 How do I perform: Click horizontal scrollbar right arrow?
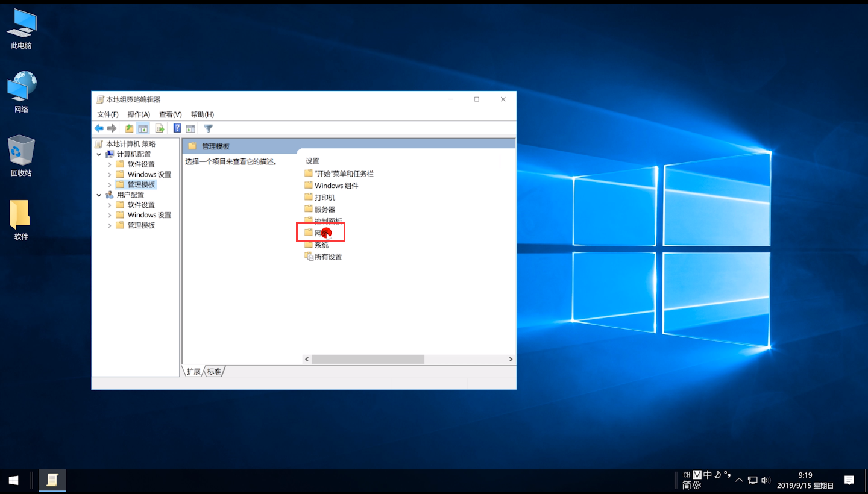point(511,359)
